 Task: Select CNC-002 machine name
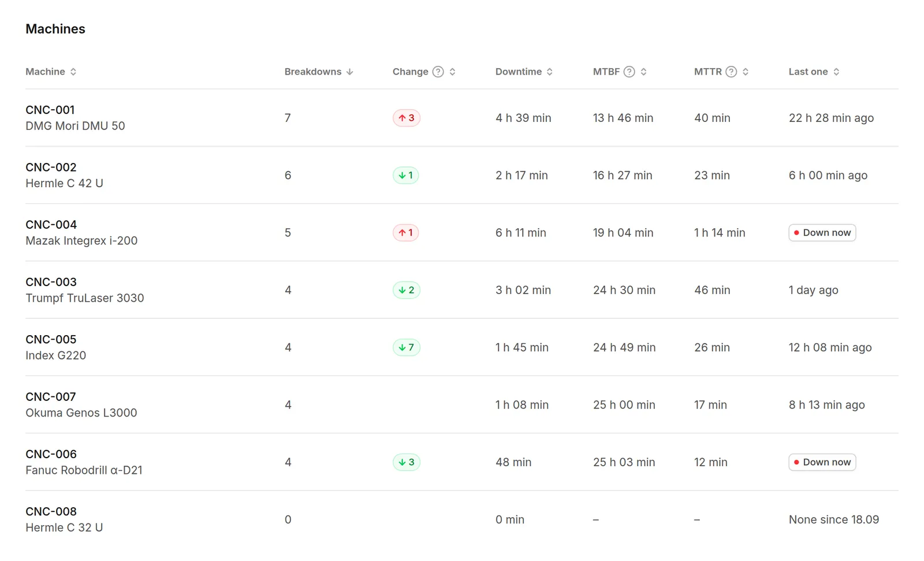pos(51,167)
